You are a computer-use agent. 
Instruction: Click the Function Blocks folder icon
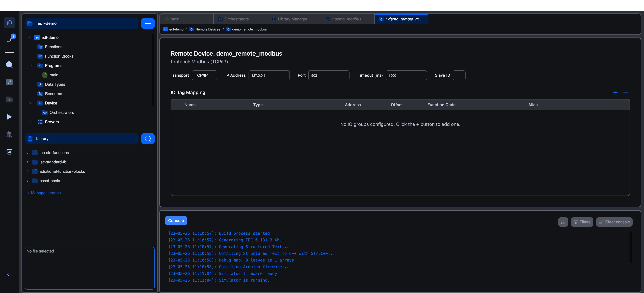(40, 56)
